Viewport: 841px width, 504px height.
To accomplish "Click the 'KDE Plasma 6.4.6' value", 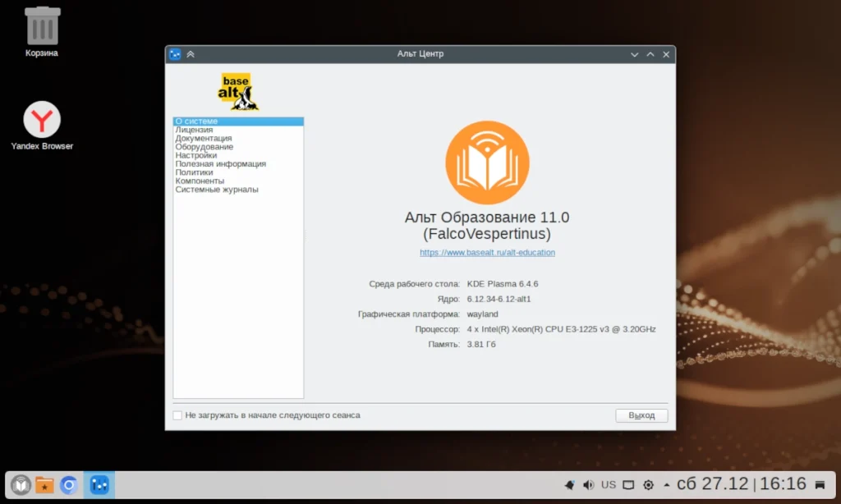I will pyautogui.click(x=503, y=284).
